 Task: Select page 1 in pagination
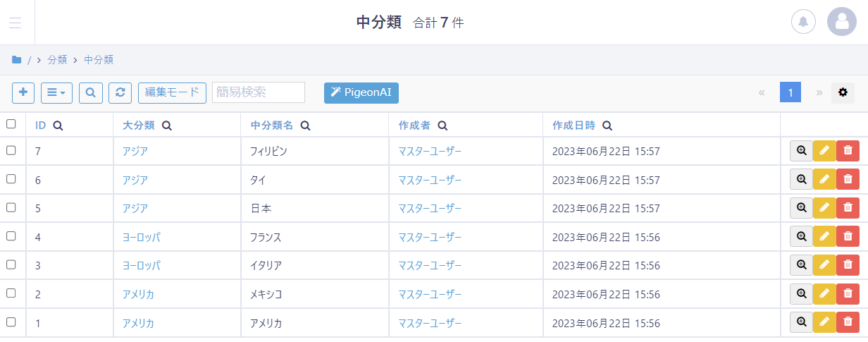790,92
